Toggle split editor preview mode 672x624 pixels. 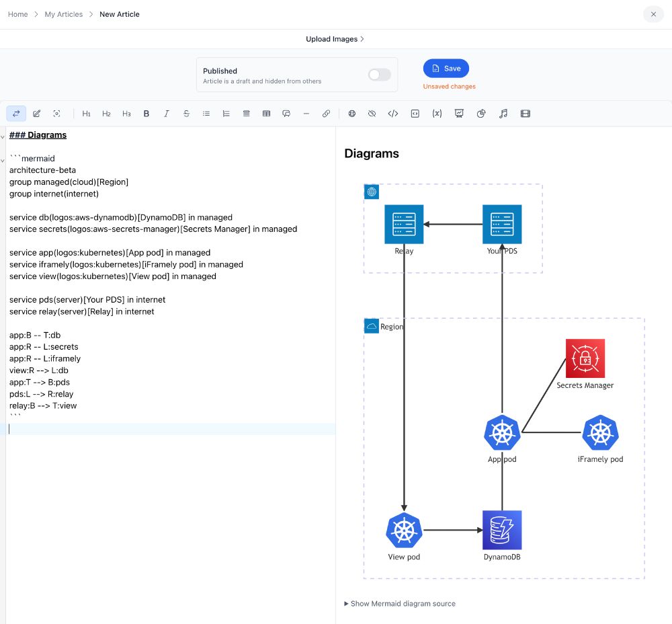point(16,113)
